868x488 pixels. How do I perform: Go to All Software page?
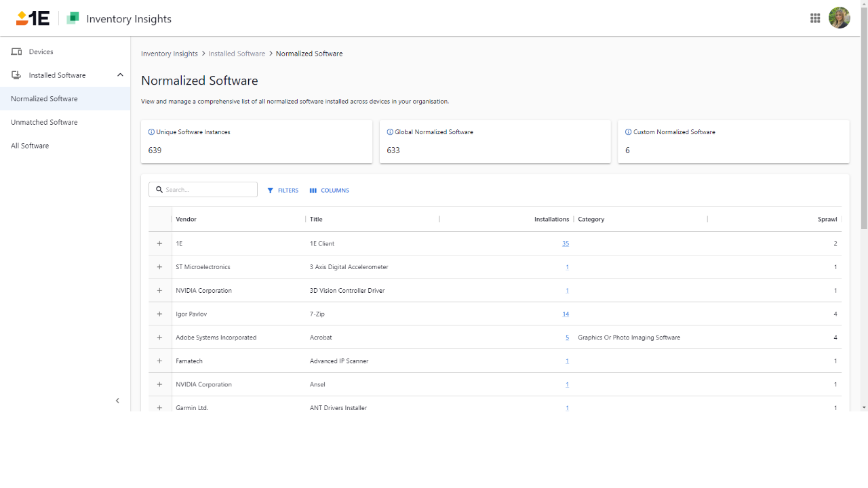click(30, 146)
